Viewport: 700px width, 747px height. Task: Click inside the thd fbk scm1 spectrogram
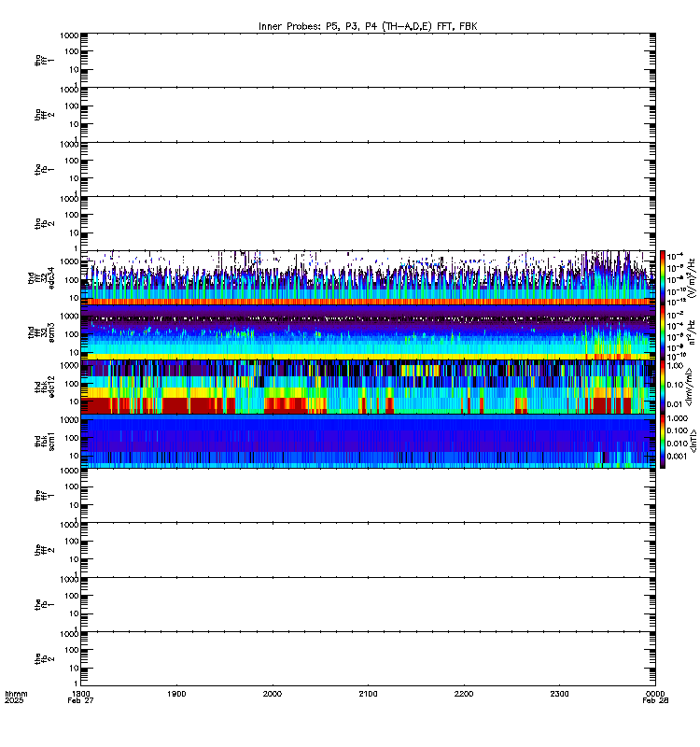click(368, 441)
